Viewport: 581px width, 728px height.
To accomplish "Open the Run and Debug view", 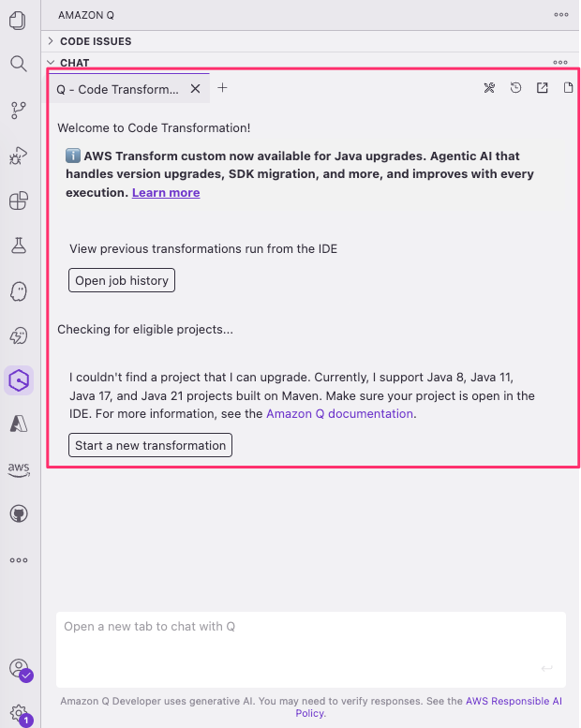I will tap(18, 156).
